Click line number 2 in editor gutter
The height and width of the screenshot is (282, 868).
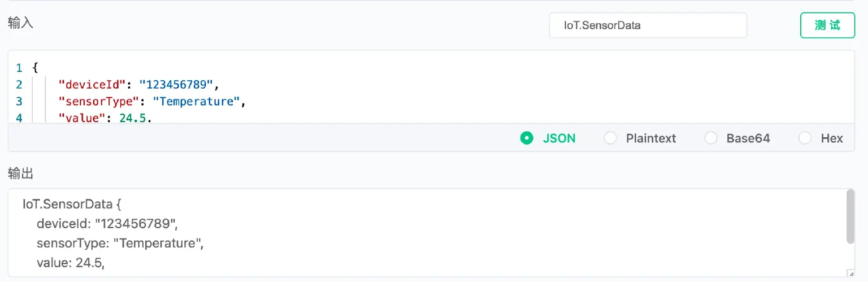click(x=19, y=85)
